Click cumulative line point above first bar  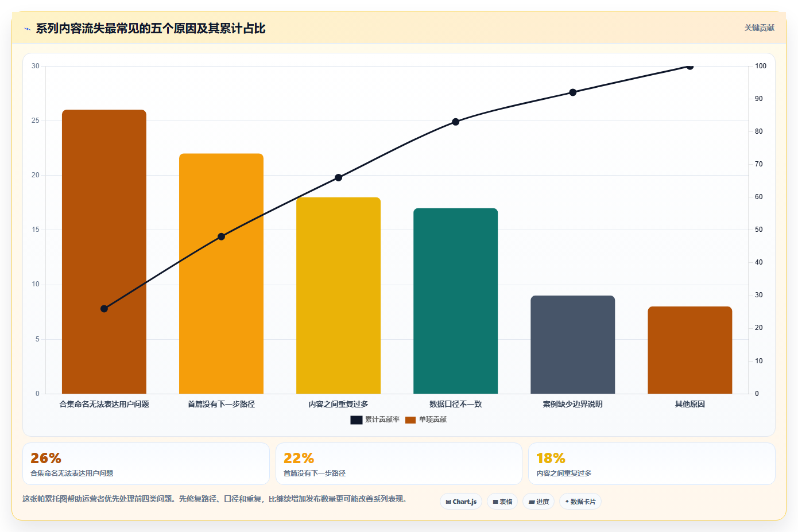click(x=104, y=309)
